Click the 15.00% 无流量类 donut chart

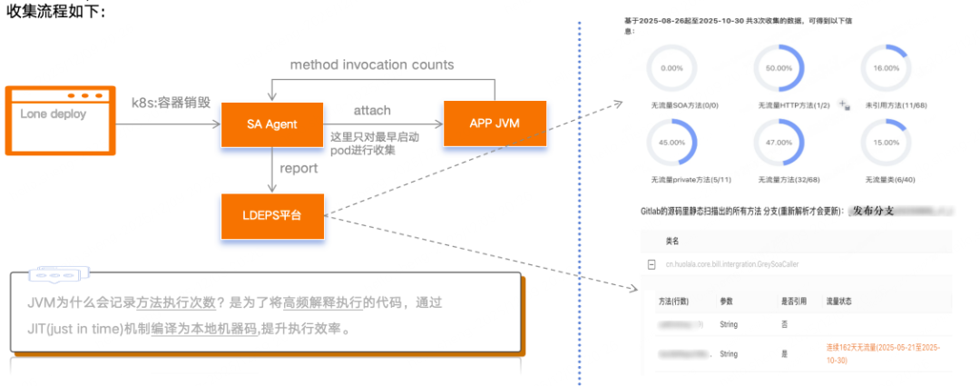pyautogui.click(x=886, y=142)
